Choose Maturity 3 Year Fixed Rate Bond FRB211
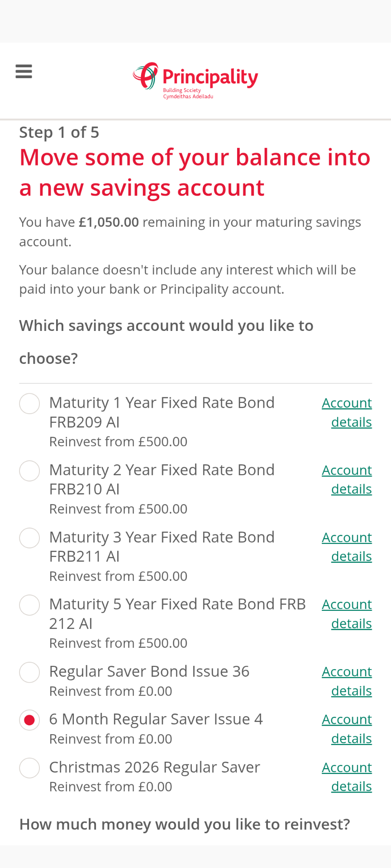The width and height of the screenshot is (391, 868). tap(29, 538)
